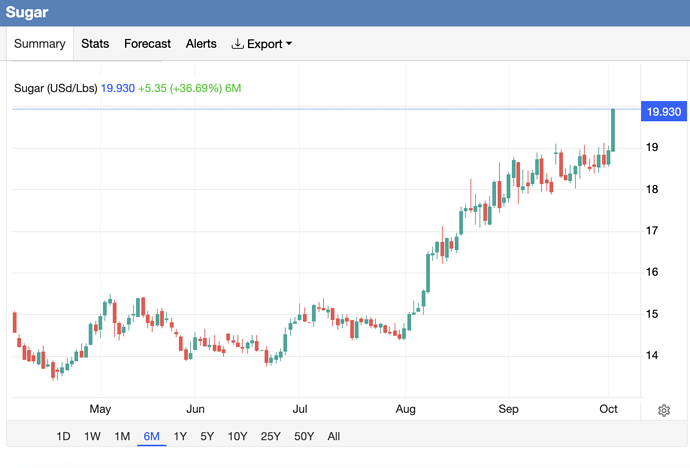
Task: Click the 19 price axis label
Action: pyautogui.click(x=652, y=147)
